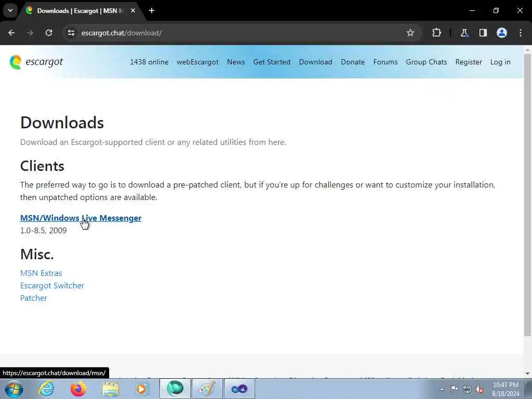Image resolution: width=532 pixels, height=399 pixels.
Task: Open the site information icon in address bar
Action: (71, 33)
